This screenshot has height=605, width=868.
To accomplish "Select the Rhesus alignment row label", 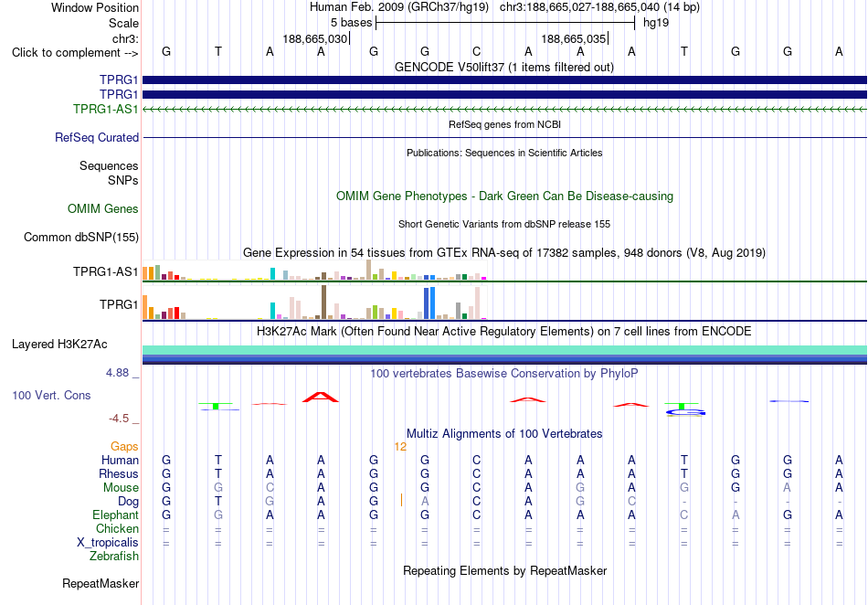I will pyautogui.click(x=119, y=473).
